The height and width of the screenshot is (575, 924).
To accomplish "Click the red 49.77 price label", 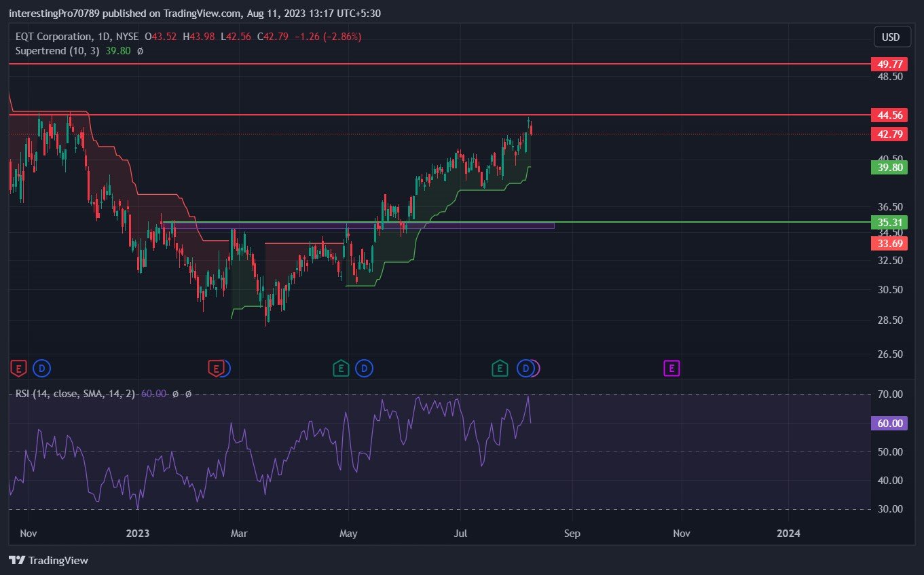I will pyautogui.click(x=889, y=64).
